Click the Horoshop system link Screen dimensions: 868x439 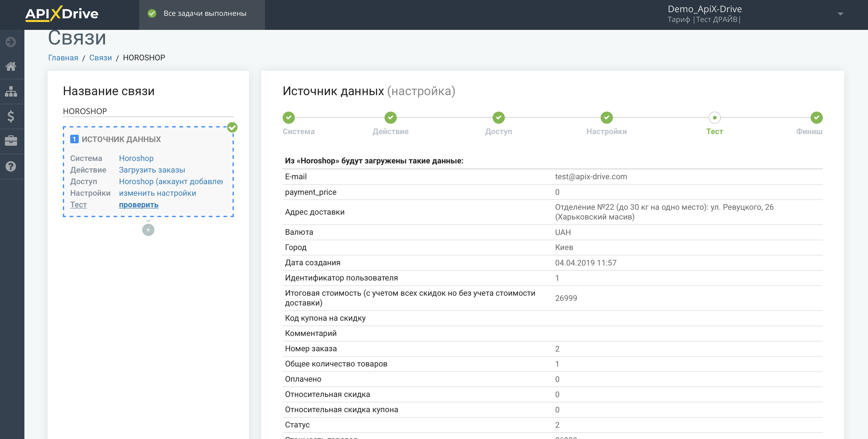136,158
